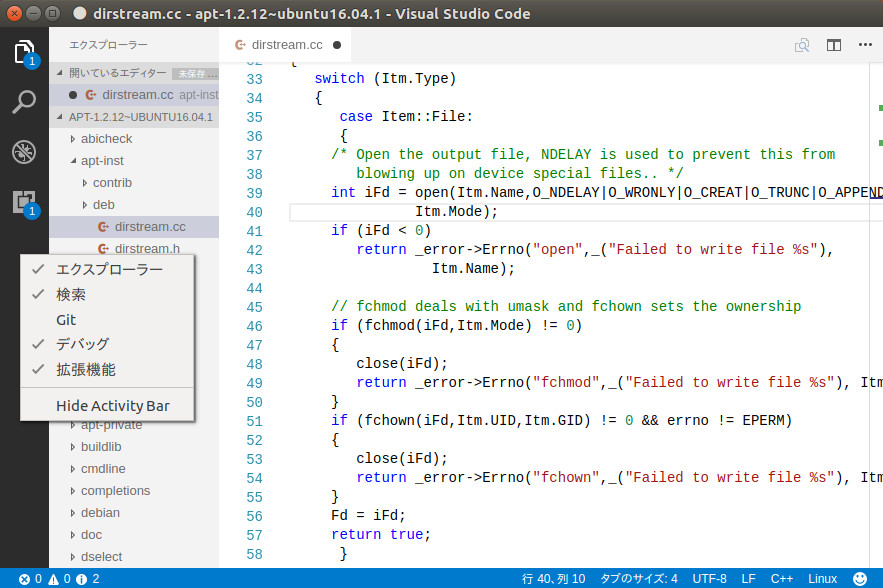This screenshot has height=588, width=883.
Task: Open the editor's more actions ellipsis
Action: tap(866, 44)
